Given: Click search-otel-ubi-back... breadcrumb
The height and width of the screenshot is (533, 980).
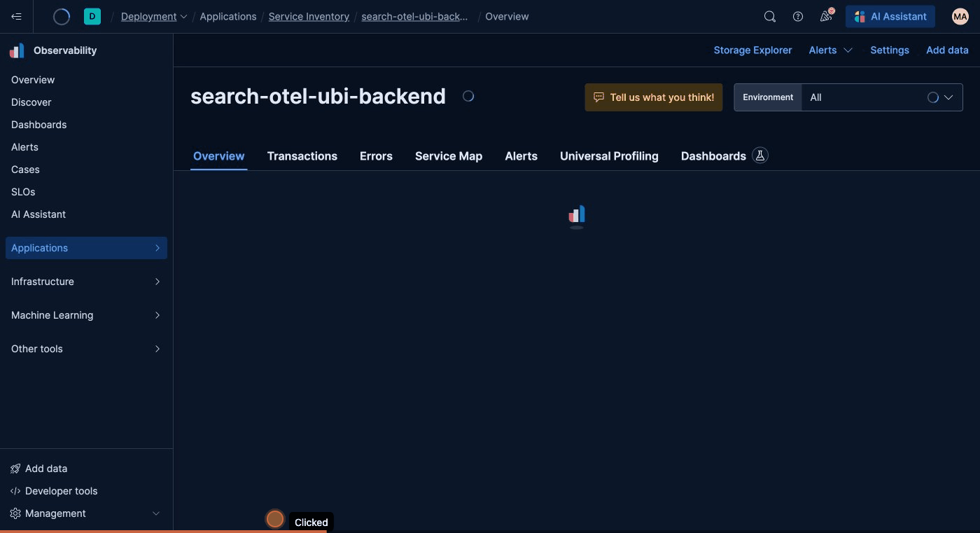Looking at the screenshot, I should tap(414, 16).
